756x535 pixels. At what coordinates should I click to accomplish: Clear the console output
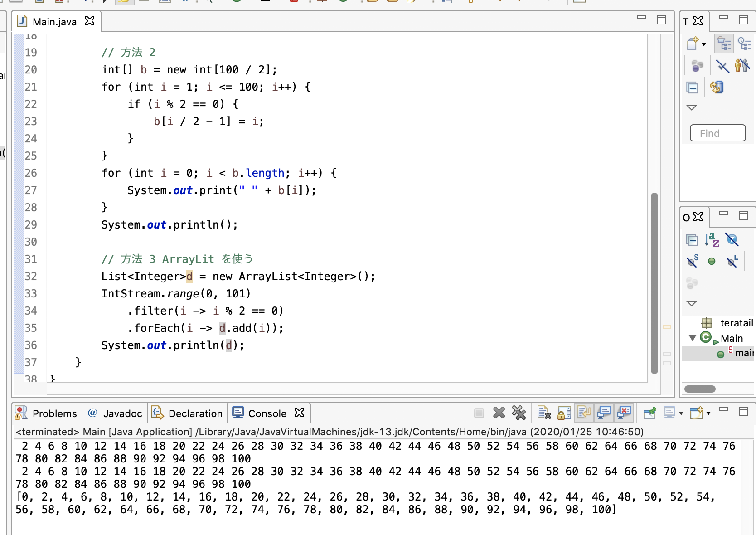coord(544,413)
